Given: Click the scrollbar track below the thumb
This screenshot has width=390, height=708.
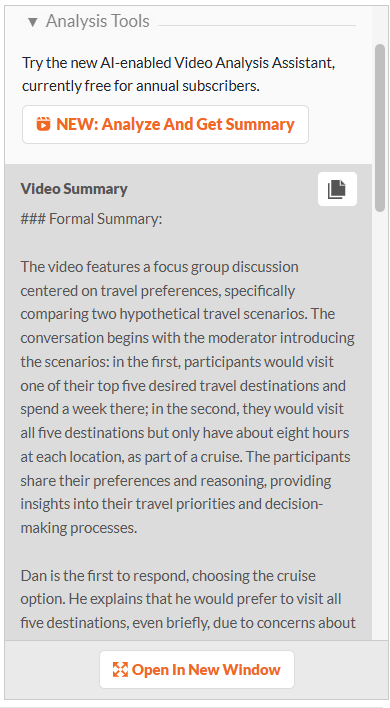Looking at the screenshot, I should coord(381,424).
